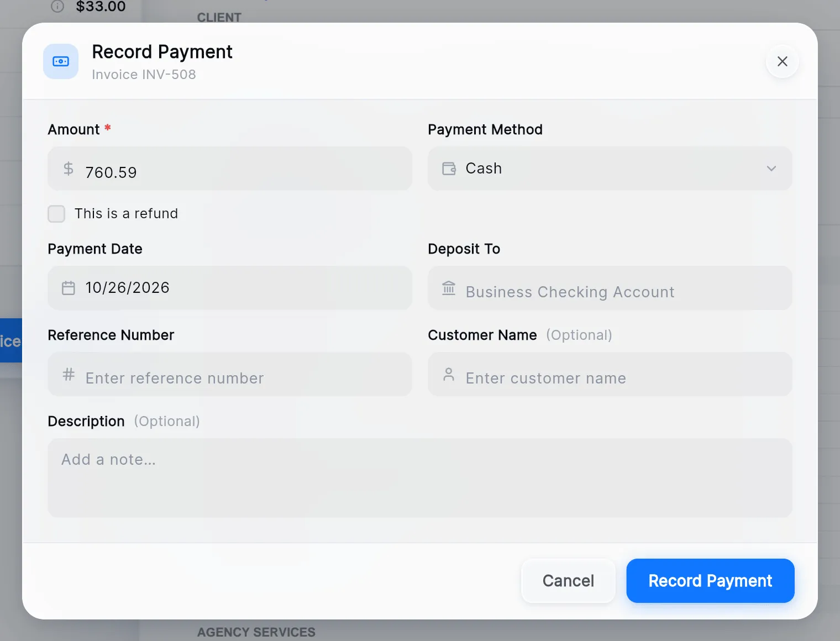
Task: Click the hash icon in Reference Number
Action: 69,374
